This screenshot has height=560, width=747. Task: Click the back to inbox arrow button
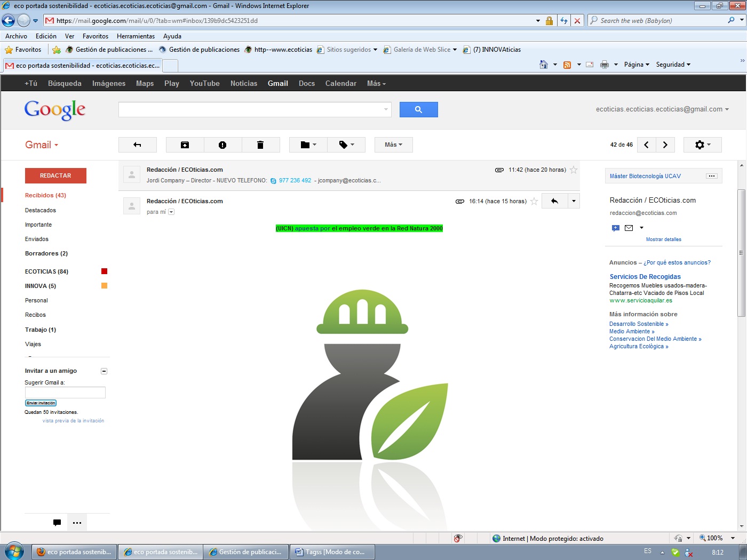click(x=137, y=145)
